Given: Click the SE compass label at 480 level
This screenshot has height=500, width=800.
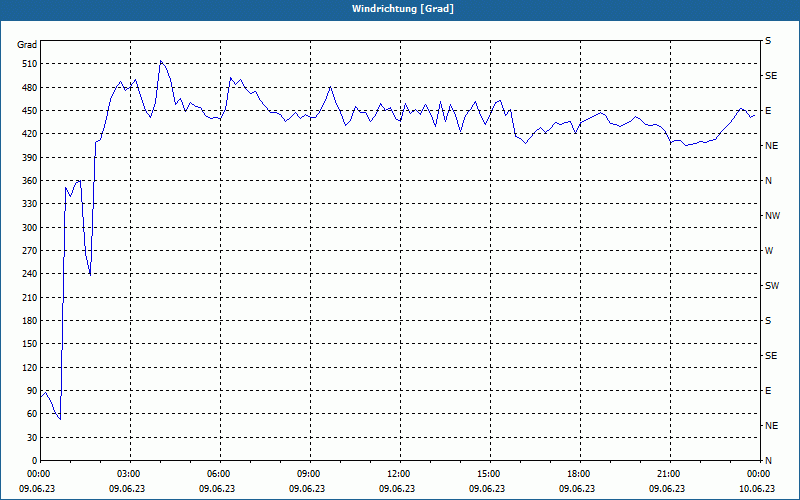Looking at the screenshot, I should pyautogui.click(x=771, y=76).
